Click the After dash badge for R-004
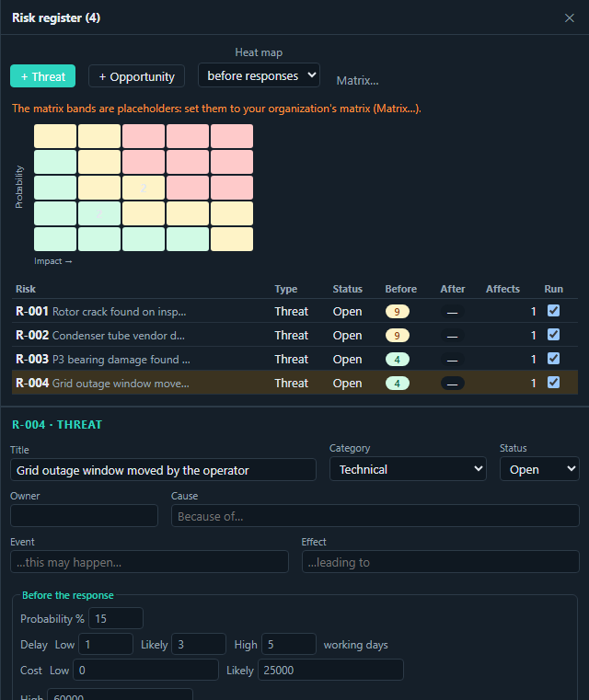Image resolution: width=589 pixels, height=700 pixels. tap(453, 384)
